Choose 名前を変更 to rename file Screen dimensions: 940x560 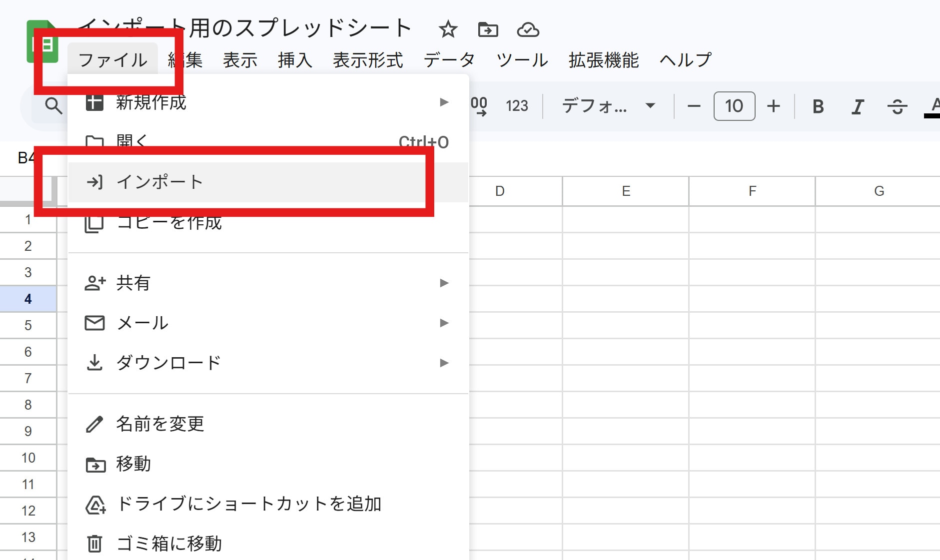click(160, 424)
